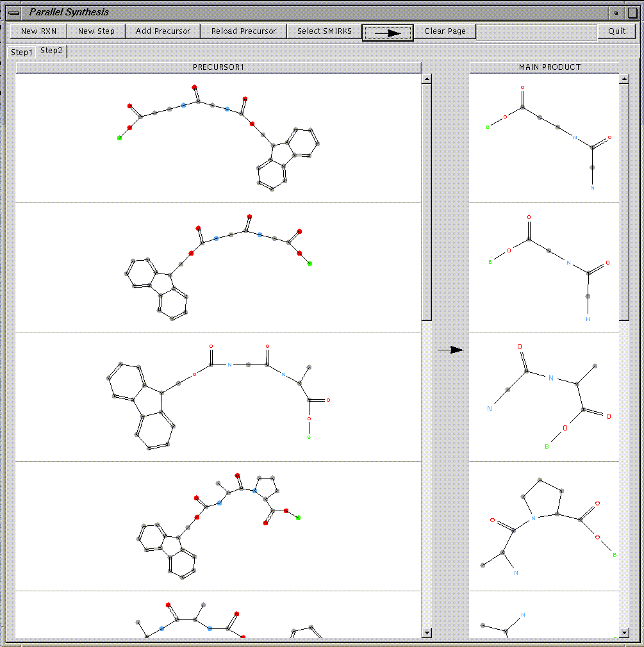The width and height of the screenshot is (644, 647).
Task: Open Select SMIRKS
Action: coord(324,31)
